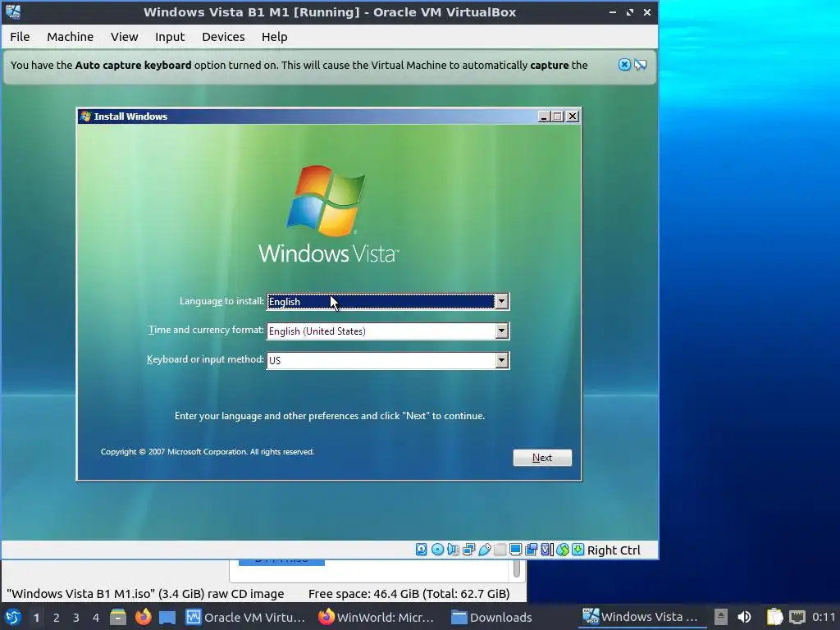Open the volume control in system tray
840x630 pixels.
click(x=744, y=617)
